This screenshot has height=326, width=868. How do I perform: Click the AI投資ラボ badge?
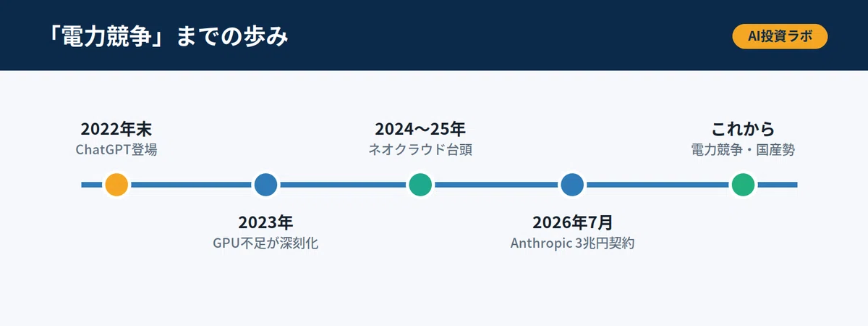click(x=780, y=36)
